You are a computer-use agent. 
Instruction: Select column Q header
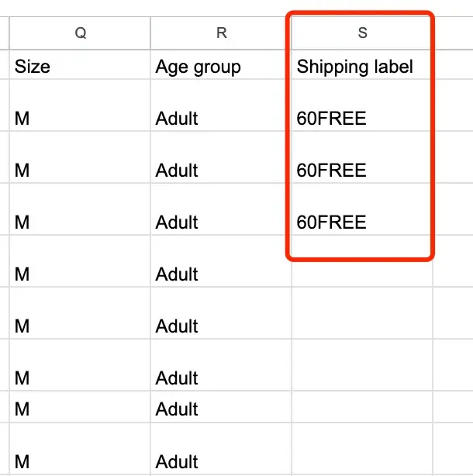tap(80, 33)
